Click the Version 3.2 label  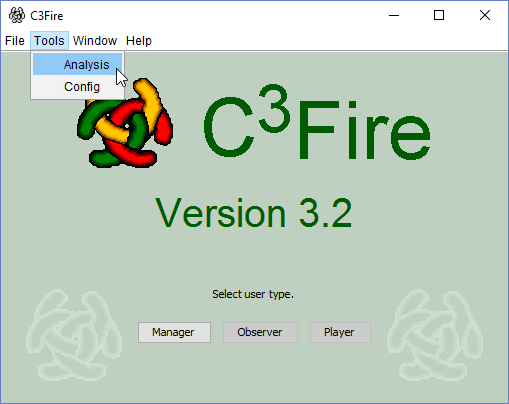pos(254,213)
